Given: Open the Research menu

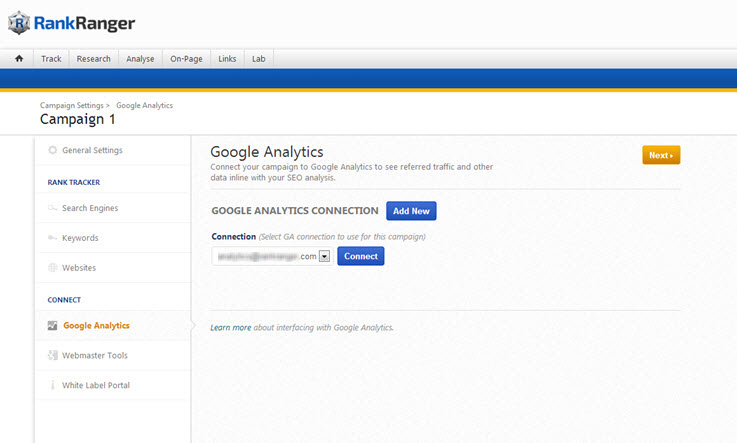Looking at the screenshot, I should [93, 59].
